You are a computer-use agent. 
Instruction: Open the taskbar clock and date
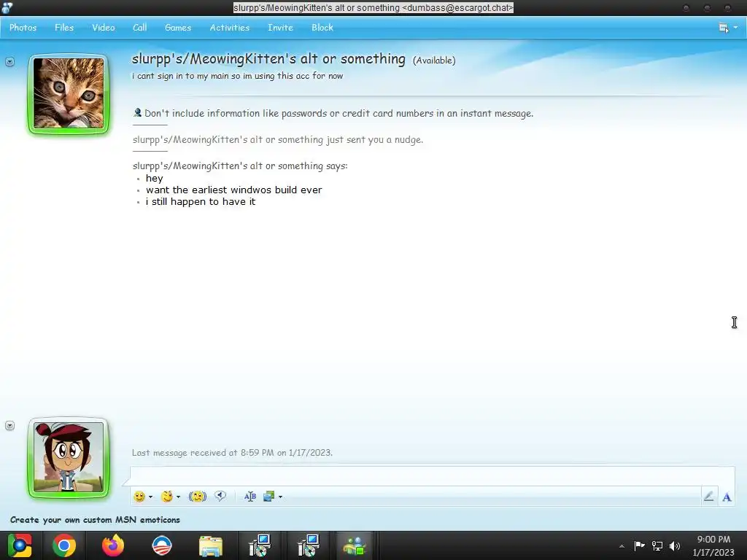(713, 545)
